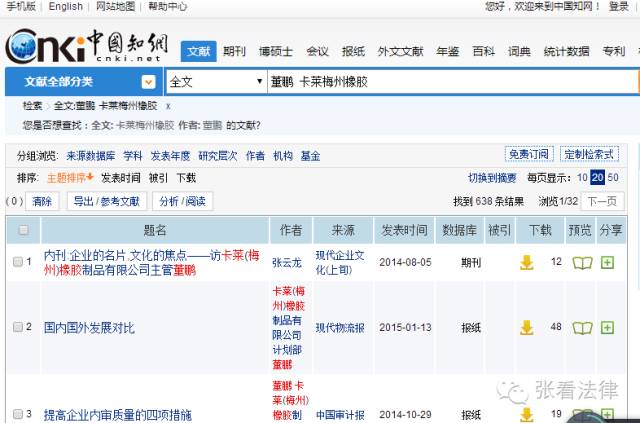640x423 pixels.
Task: Open the 统计数据 tab
Action: 567,51
